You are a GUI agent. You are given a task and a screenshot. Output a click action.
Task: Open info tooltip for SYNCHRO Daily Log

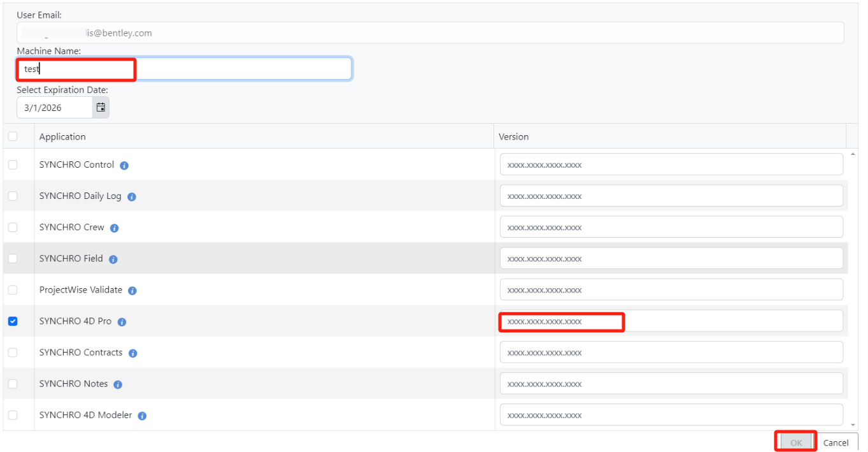point(131,196)
